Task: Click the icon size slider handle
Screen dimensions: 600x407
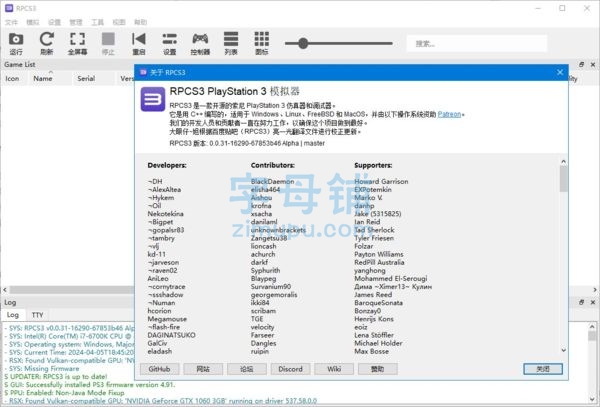Action: click(x=303, y=43)
